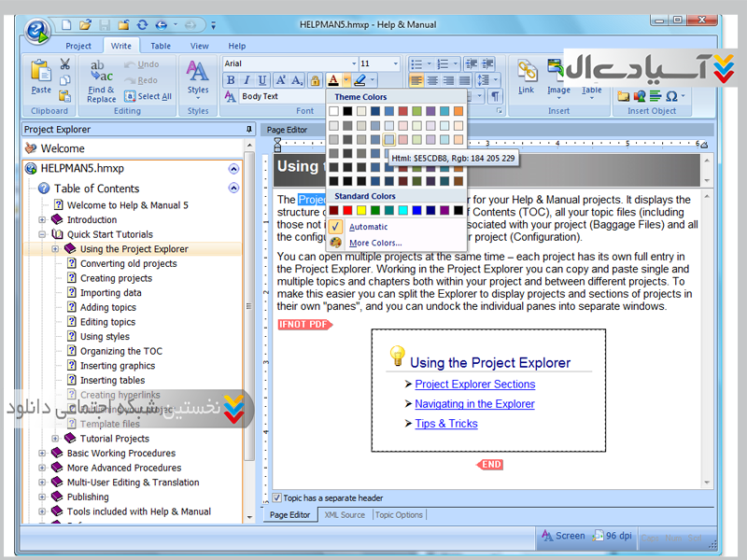Screen dimensions: 747x560
Task: Follow 'Navigating in the Explorer' link
Action: [x=474, y=404]
